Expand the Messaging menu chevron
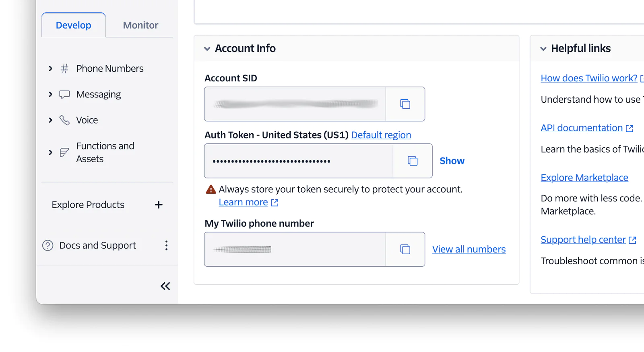This screenshot has width=644, height=352. [x=50, y=94]
